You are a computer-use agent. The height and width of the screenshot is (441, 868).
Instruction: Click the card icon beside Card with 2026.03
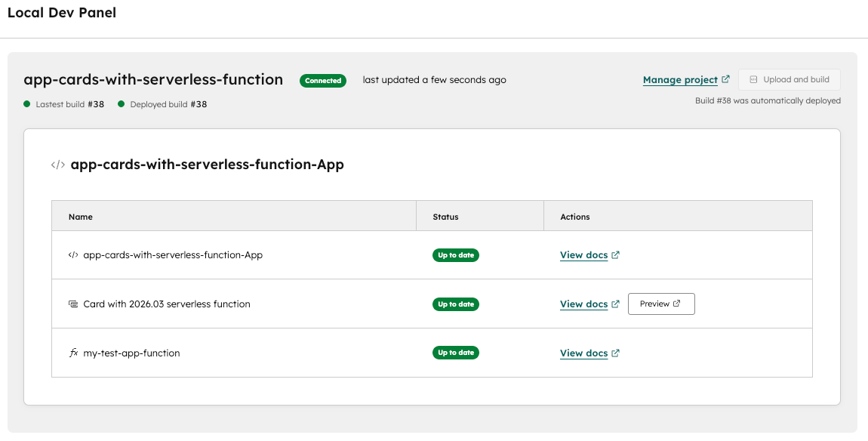(x=73, y=304)
